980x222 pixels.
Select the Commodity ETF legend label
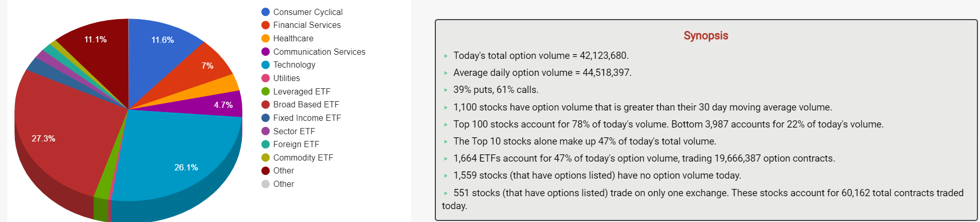click(x=303, y=157)
